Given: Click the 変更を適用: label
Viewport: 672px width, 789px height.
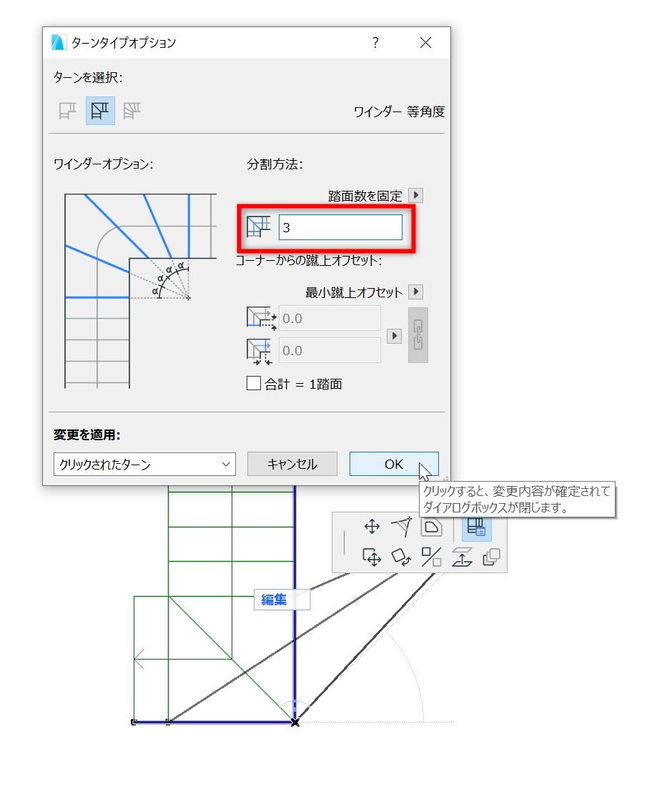Looking at the screenshot, I should 87,435.
